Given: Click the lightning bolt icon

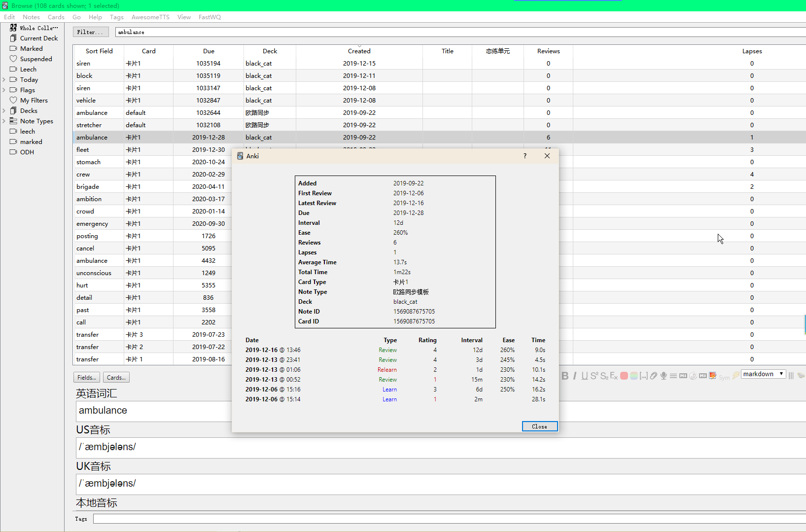Looking at the screenshot, I should [736, 376].
